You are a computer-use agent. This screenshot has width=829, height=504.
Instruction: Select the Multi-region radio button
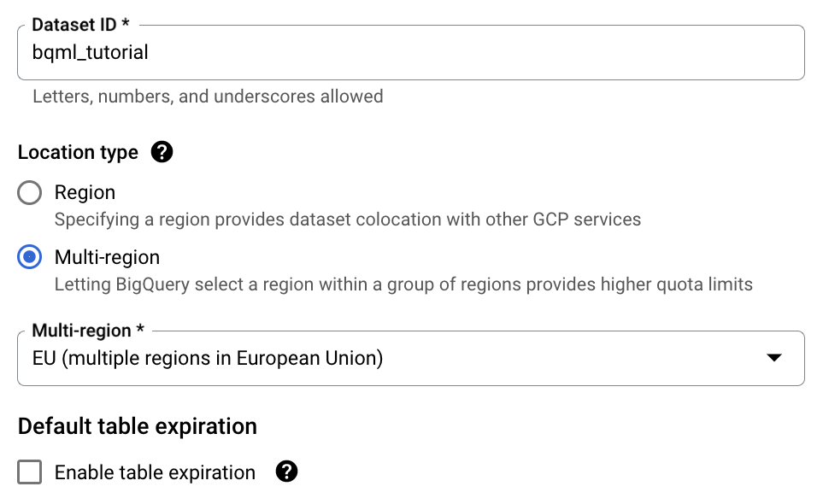coord(28,257)
